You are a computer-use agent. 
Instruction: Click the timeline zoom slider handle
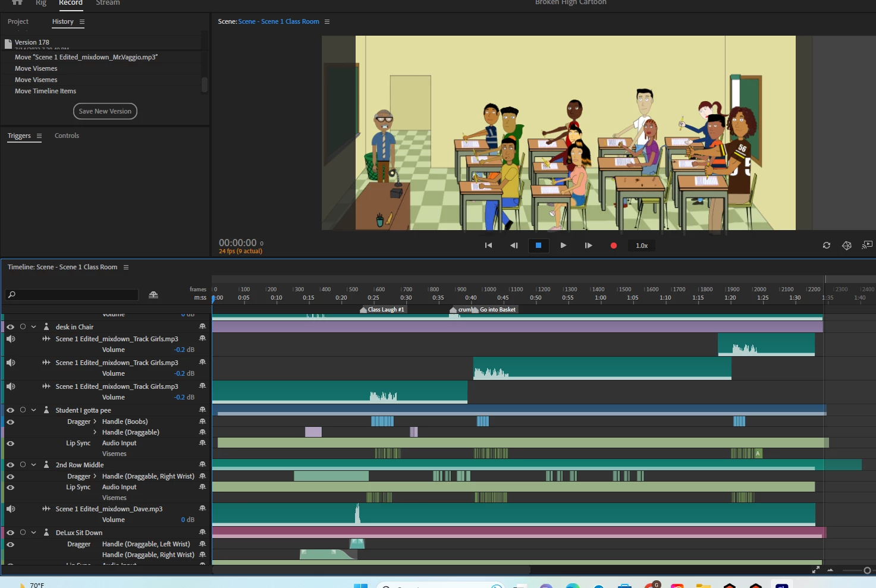click(x=867, y=571)
